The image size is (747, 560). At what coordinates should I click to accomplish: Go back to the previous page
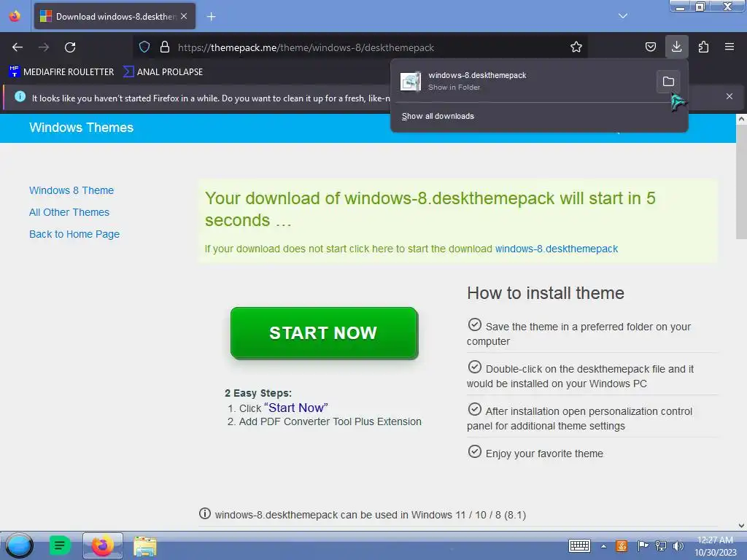18,47
